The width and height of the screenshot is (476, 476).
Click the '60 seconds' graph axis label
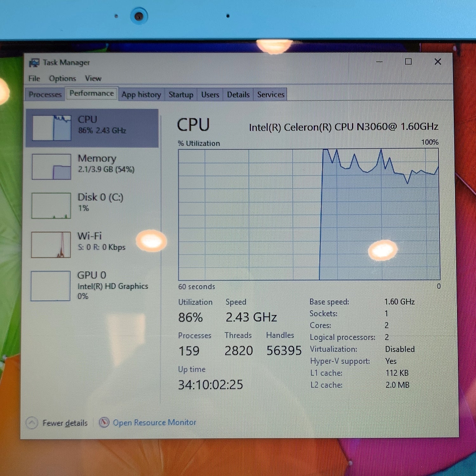point(196,287)
